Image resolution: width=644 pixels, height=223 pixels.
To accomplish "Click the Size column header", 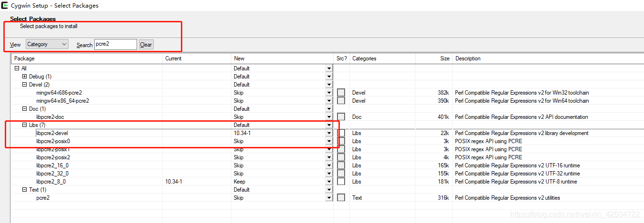I will 434,58.
